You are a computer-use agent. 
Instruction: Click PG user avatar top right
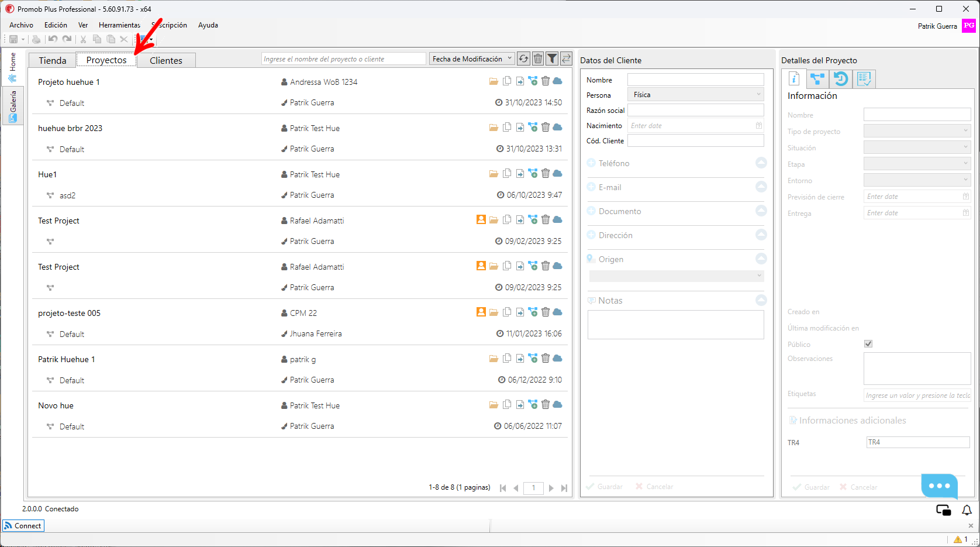click(969, 26)
